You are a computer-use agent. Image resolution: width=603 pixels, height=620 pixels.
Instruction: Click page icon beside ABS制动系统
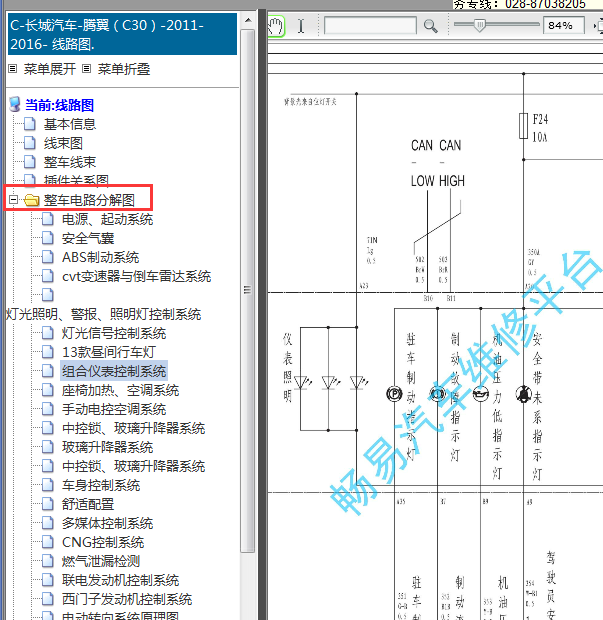click(x=48, y=257)
